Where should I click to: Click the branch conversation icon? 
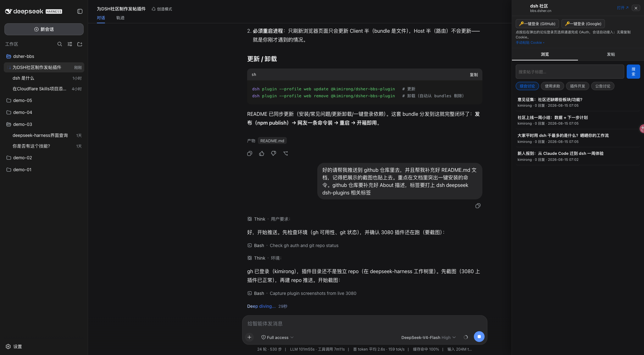click(x=286, y=154)
